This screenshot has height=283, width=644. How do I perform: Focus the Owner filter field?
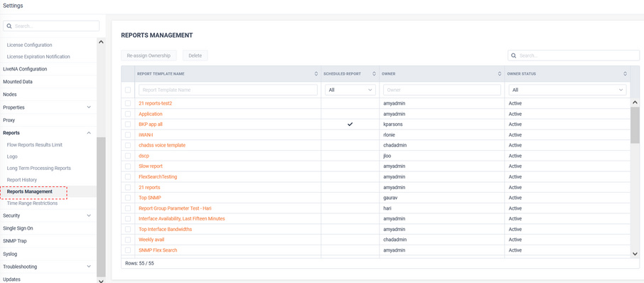pyautogui.click(x=442, y=90)
